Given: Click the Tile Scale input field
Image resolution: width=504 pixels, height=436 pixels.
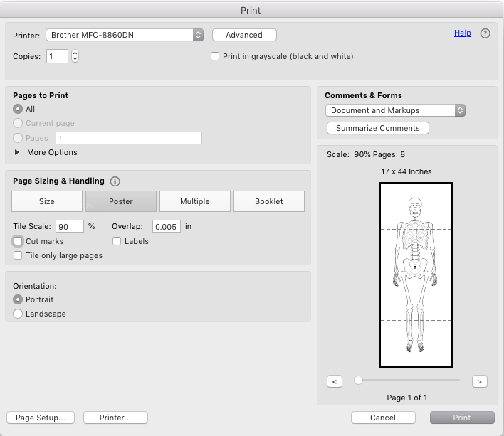Looking at the screenshot, I should pos(70,226).
